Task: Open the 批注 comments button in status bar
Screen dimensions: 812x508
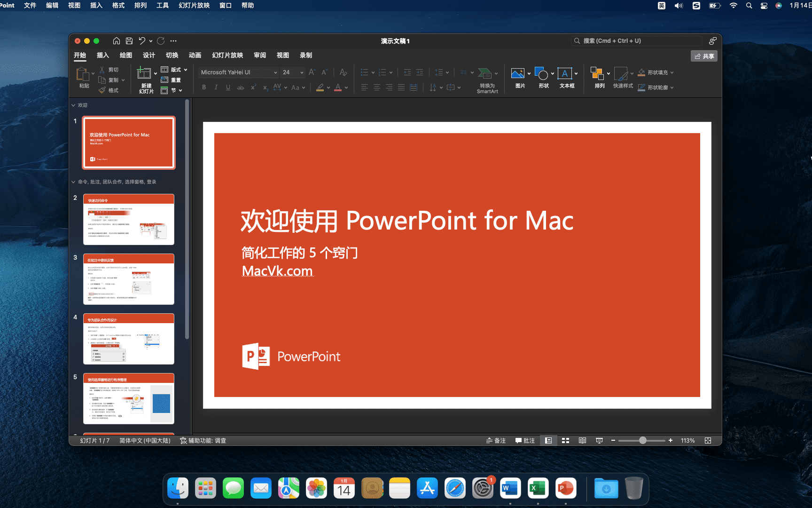Action: pyautogui.click(x=525, y=441)
